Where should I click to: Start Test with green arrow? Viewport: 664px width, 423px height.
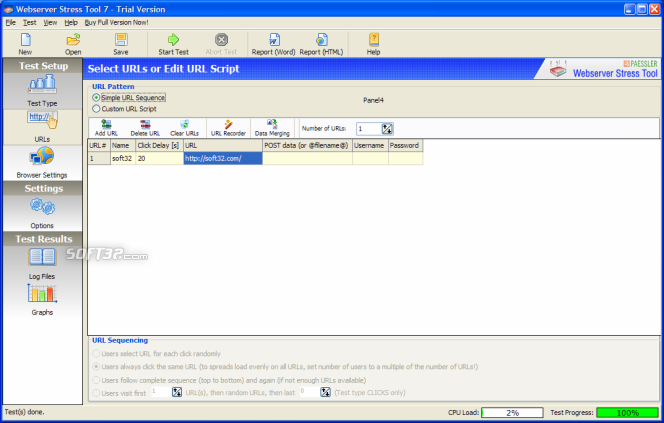tap(173, 44)
